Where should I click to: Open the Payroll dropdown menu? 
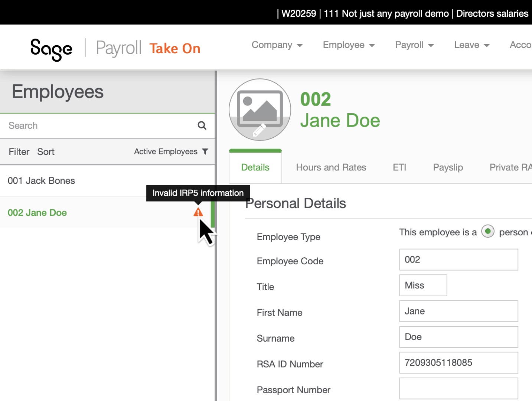click(414, 45)
